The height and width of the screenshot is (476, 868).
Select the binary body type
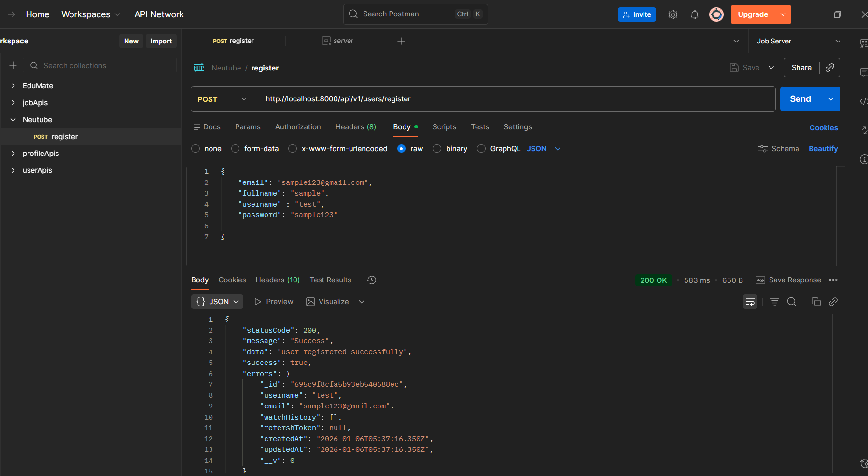click(437, 149)
